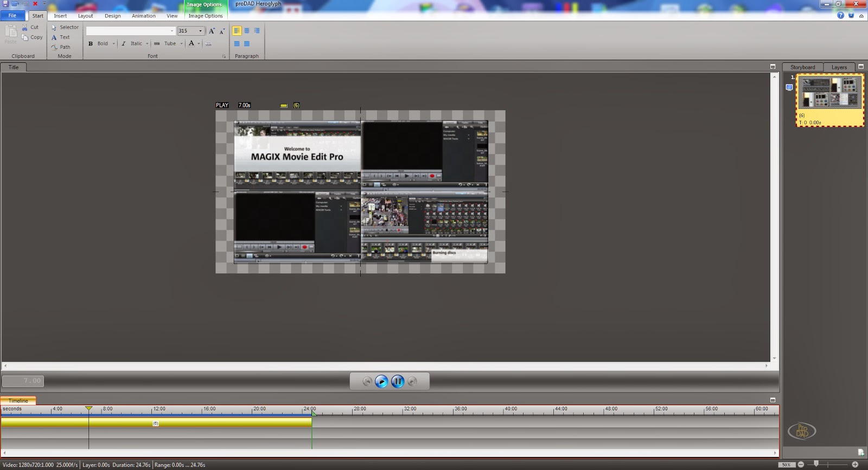Maximize the Title preview panel
Viewport: 868px width, 470px height.
pos(773,67)
